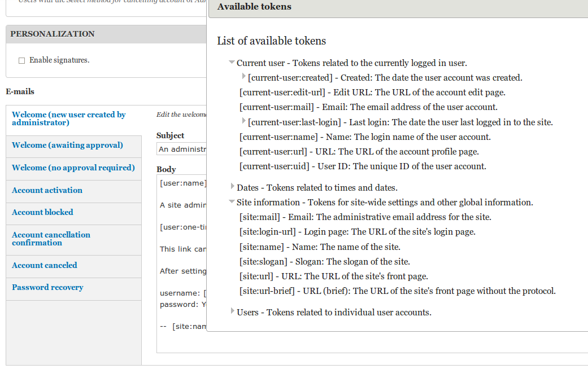The width and height of the screenshot is (588, 378).
Task: Enable signatures checkbox
Action: [x=22, y=61]
